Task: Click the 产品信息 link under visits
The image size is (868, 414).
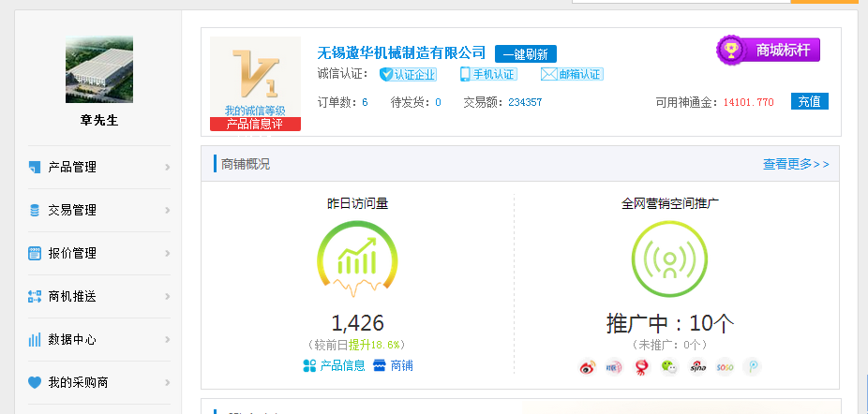Action: [x=342, y=366]
